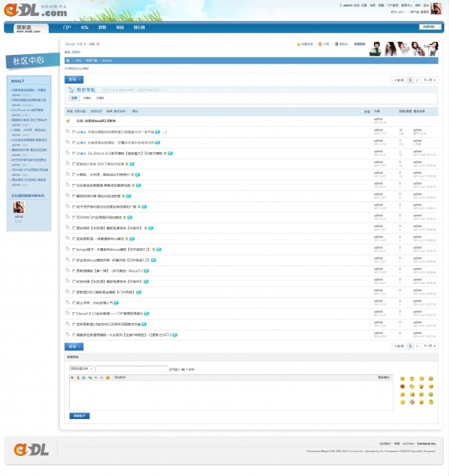Image resolution: width=449 pixels, height=476 pixels.
Task: Select the 全部 category tab
Action: pyautogui.click(x=74, y=98)
